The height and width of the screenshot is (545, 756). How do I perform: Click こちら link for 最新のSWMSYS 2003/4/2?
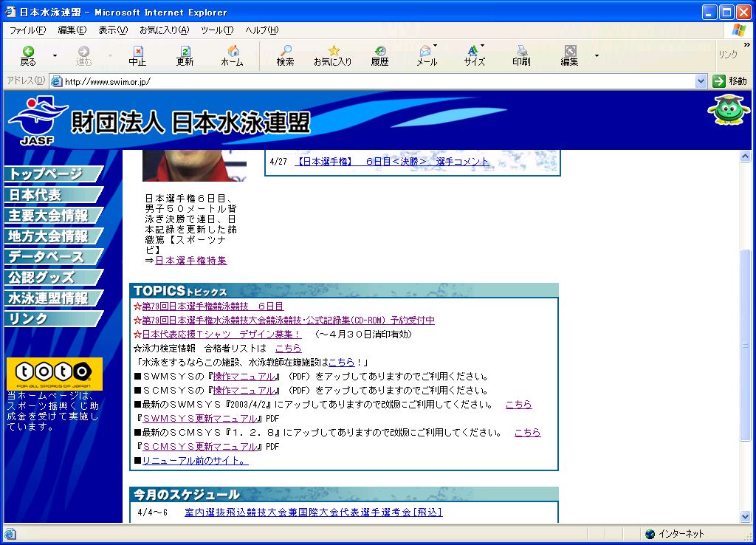pyautogui.click(x=519, y=404)
